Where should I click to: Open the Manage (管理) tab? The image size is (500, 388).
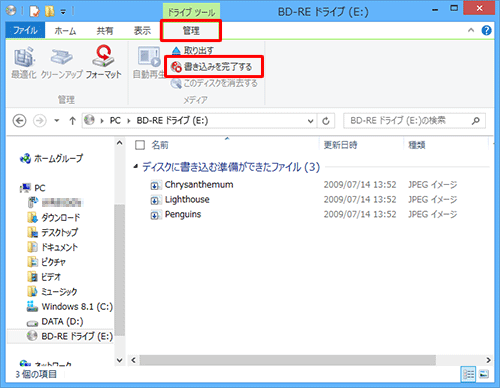click(191, 31)
